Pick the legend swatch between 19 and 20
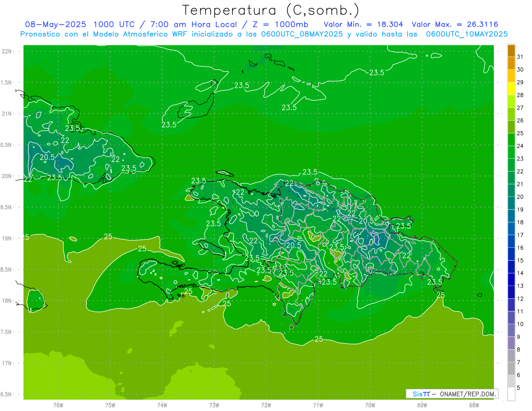The width and height of the screenshot is (532, 411). tap(511, 203)
